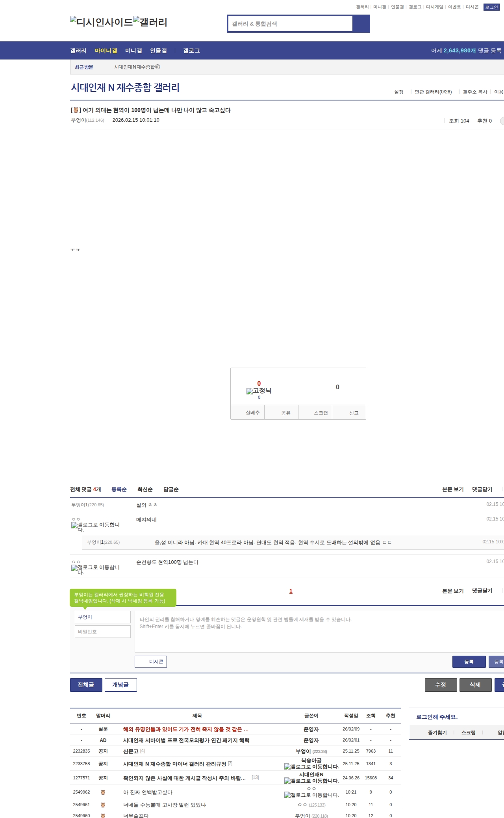504x818 pixels.
Task: Open 시대인재 서바이벌 프로 전국모의평가 ad post
Action: pos(186,740)
